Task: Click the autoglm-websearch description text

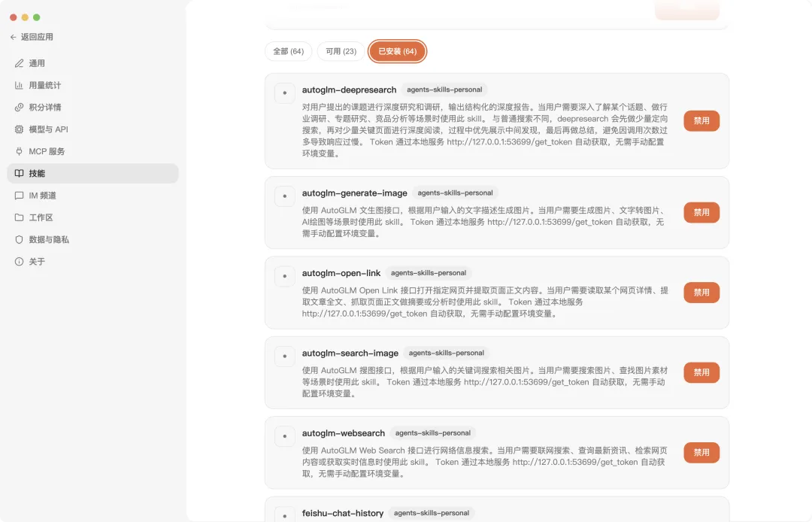Action: click(485, 462)
